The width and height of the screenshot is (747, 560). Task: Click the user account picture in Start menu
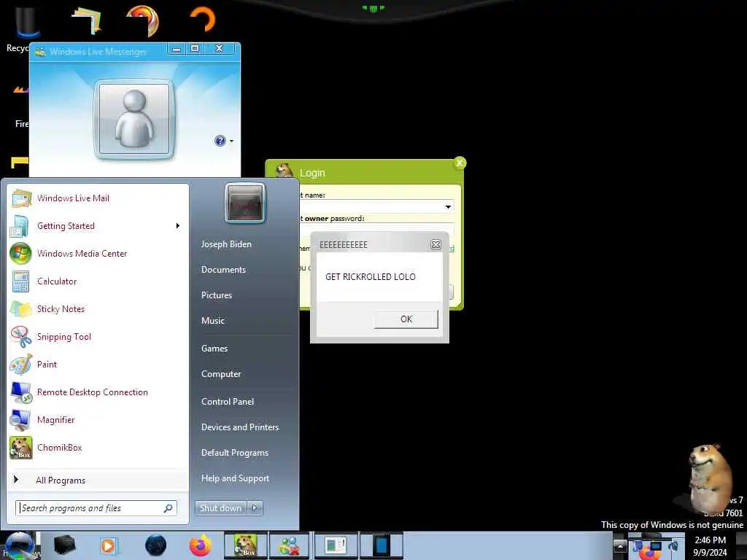[245, 203]
